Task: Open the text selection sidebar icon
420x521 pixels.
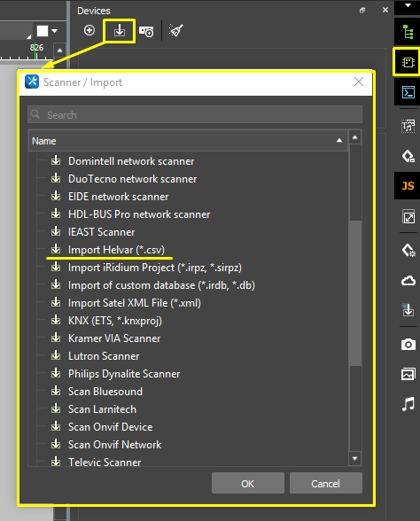Action: (408, 126)
